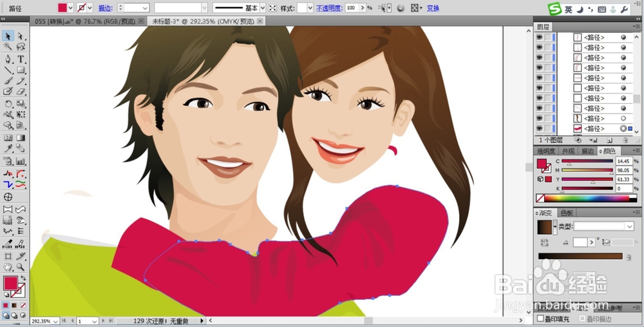Open the 292.35% zoom level dropdown
The width and height of the screenshot is (644, 327).
point(55,321)
